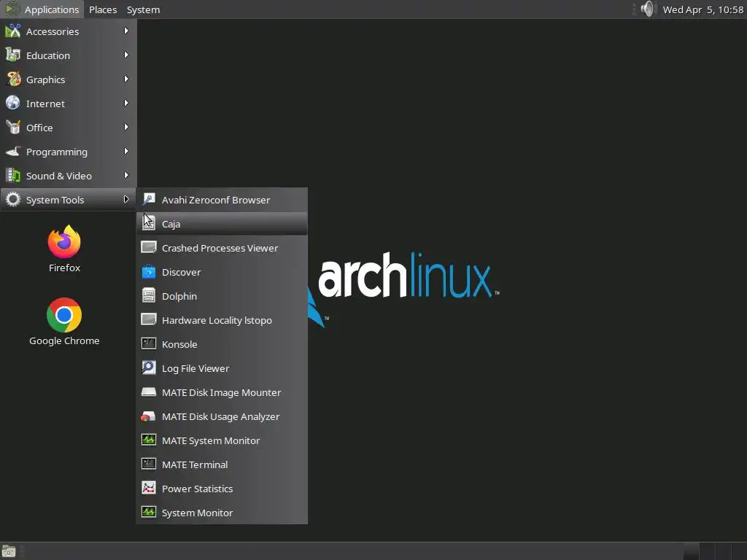Screen dimensions: 747x560
Task: Click the "MATE System Monitor" label
Action: pos(211,441)
